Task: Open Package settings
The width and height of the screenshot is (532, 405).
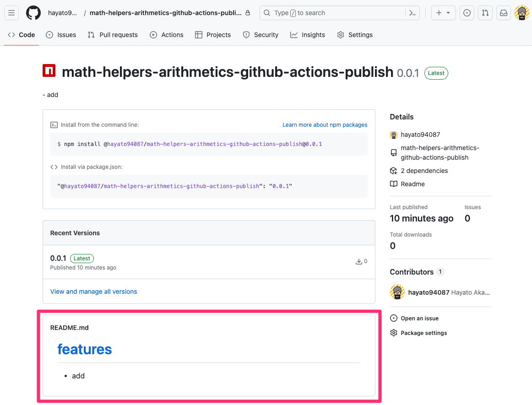Action: pos(424,333)
